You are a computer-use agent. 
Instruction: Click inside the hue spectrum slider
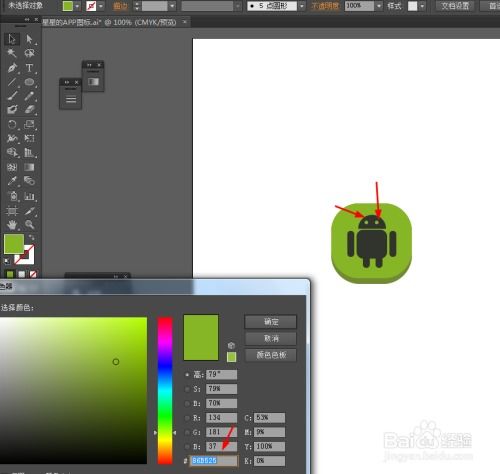[x=165, y=390]
